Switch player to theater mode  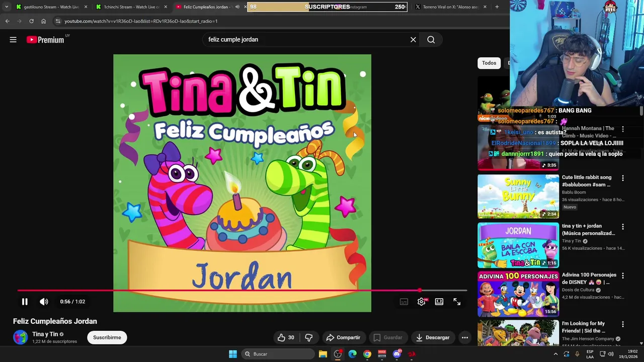tap(439, 302)
